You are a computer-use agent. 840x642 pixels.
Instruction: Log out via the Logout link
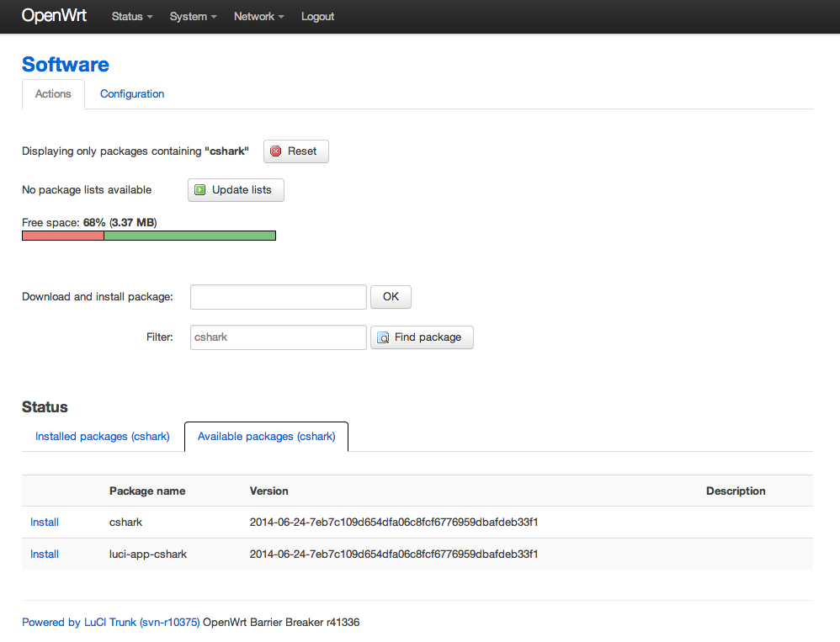coord(317,17)
